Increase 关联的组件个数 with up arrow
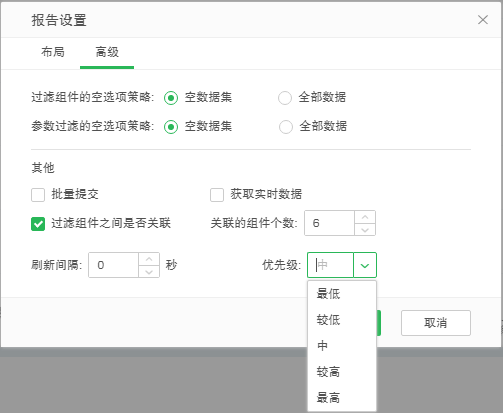 (365, 217)
